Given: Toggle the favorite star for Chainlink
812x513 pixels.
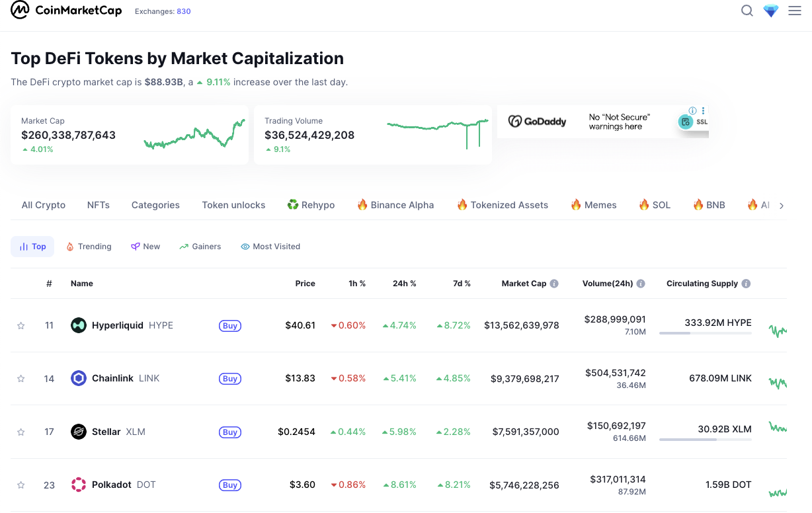Looking at the screenshot, I should click(x=20, y=378).
